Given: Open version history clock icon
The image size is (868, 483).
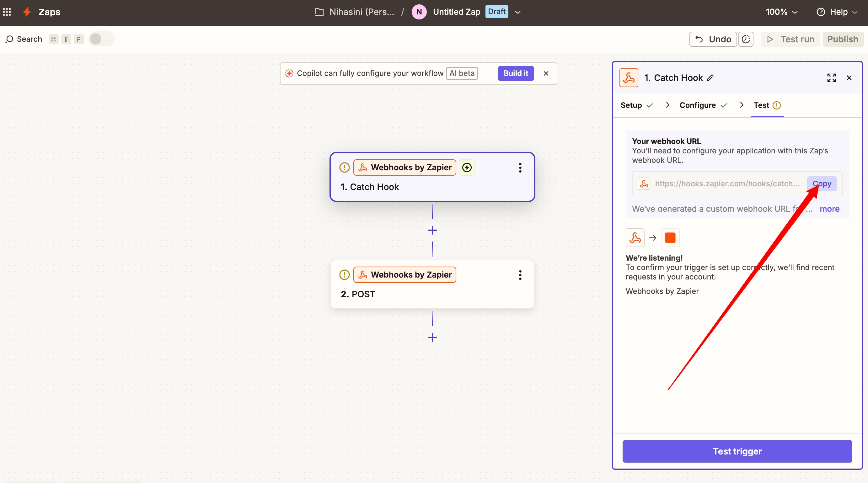Looking at the screenshot, I should tap(746, 40).
